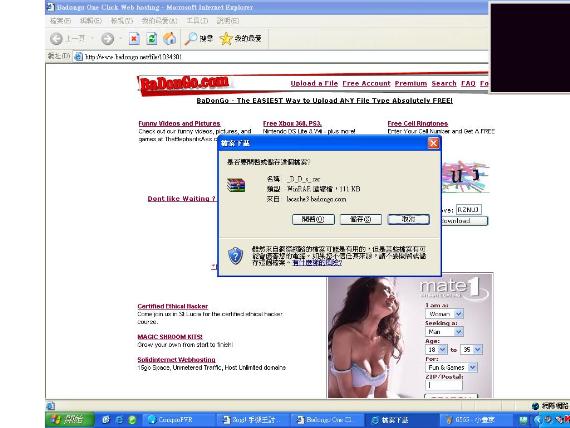
Task: Click the URL address bar field
Action: [x=280, y=57]
